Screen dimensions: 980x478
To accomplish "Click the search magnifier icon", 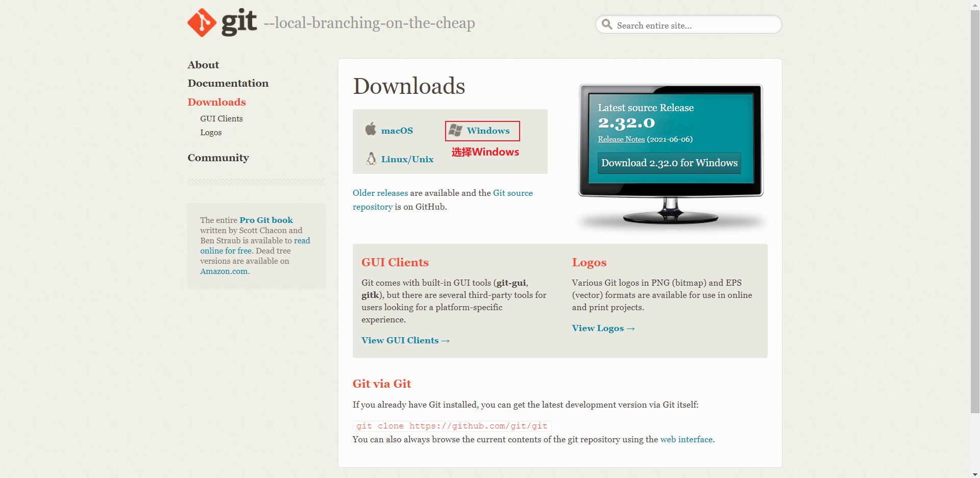I will click(606, 24).
